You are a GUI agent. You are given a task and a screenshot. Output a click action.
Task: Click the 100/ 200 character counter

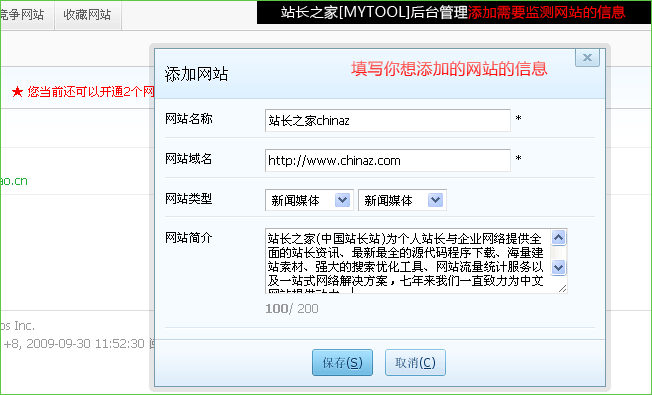[292, 309]
